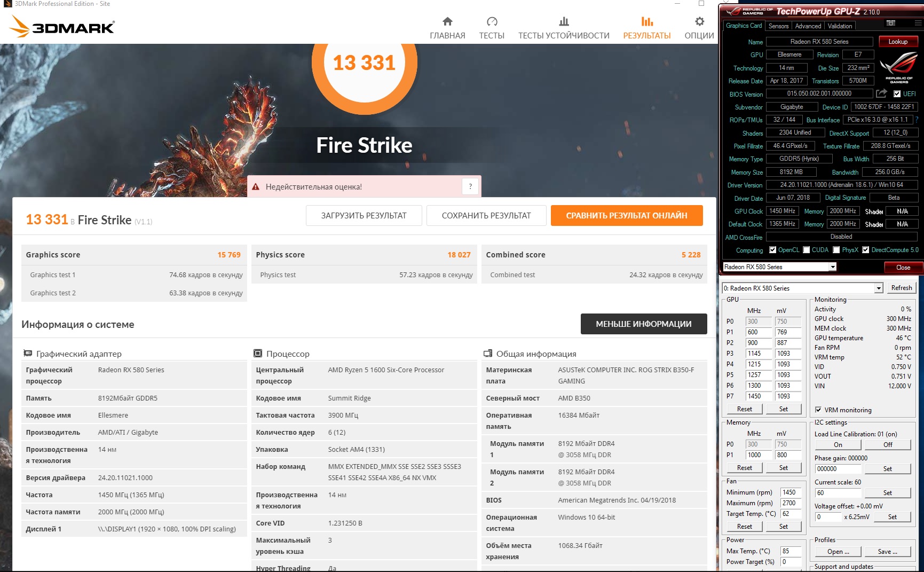Screen dimensions: 924x572
Task: Turn Load Line Calibration On
Action: (x=838, y=445)
